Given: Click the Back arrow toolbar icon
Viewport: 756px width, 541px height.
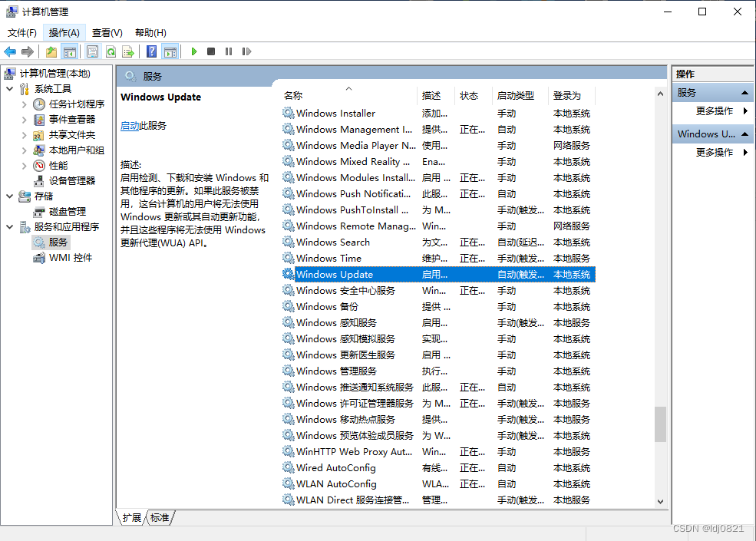Looking at the screenshot, I should tap(10, 51).
